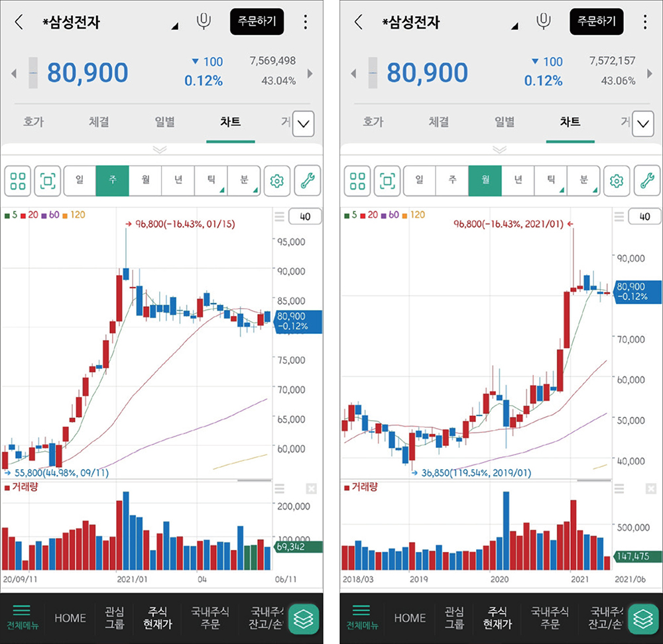663x644 pixels.
Task: Open 국내주식 주문 on right phone bottom bar
Action: (550, 617)
